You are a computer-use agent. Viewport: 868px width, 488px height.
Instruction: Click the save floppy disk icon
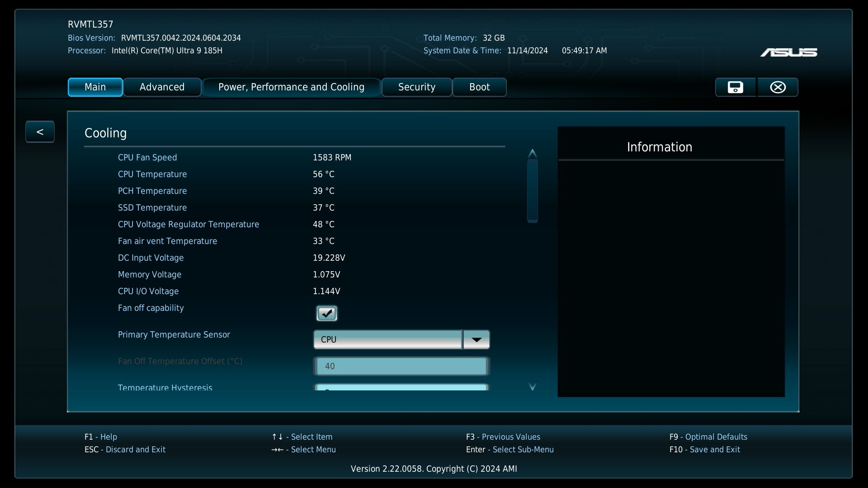pyautogui.click(x=735, y=87)
